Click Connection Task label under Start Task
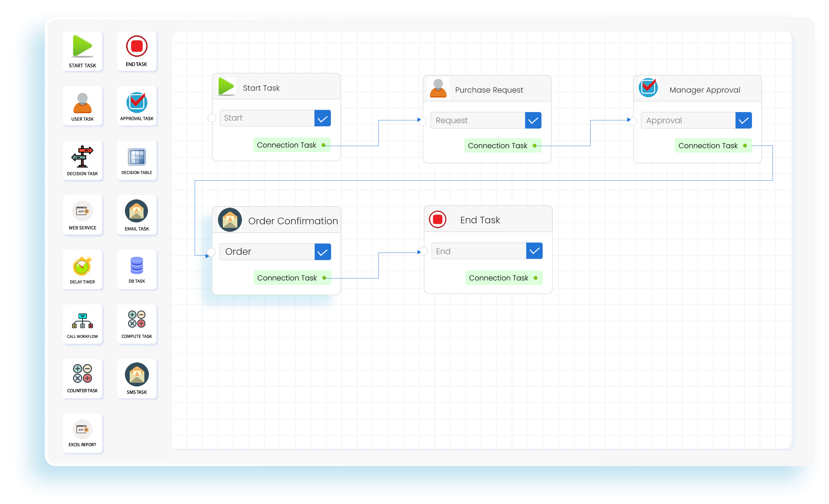Image resolution: width=829 pixels, height=504 pixels. point(287,145)
